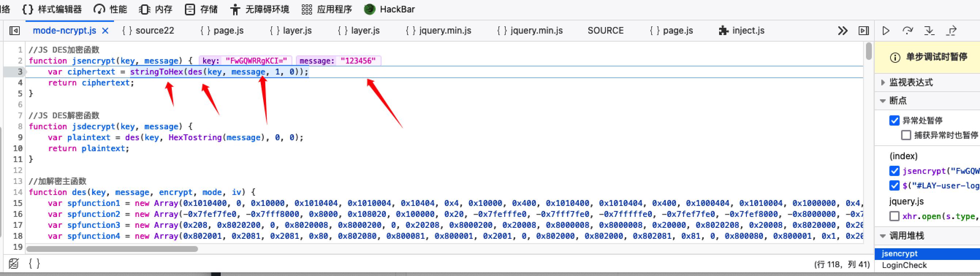Click the (index) breakpoint group heading
The image size is (980, 276).
[904, 156]
